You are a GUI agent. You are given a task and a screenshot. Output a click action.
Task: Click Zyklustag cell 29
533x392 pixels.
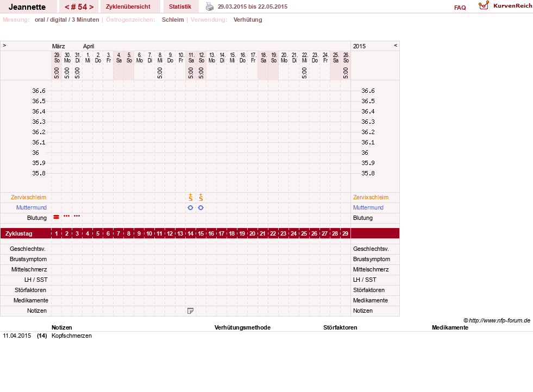coord(346,233)
